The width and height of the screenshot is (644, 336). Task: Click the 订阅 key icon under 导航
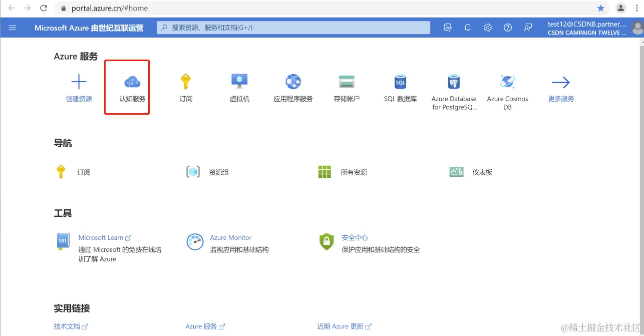tap(61, 172)
